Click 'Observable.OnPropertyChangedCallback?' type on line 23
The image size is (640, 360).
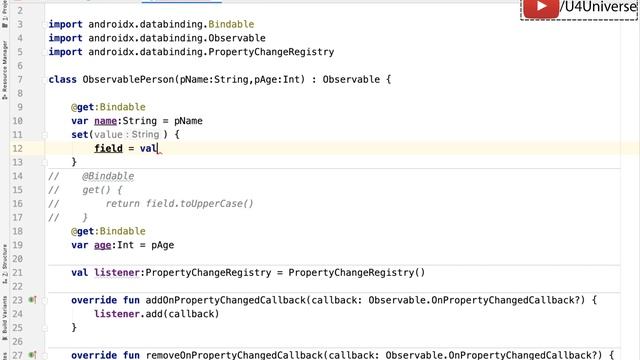click(x=474, y=300)
